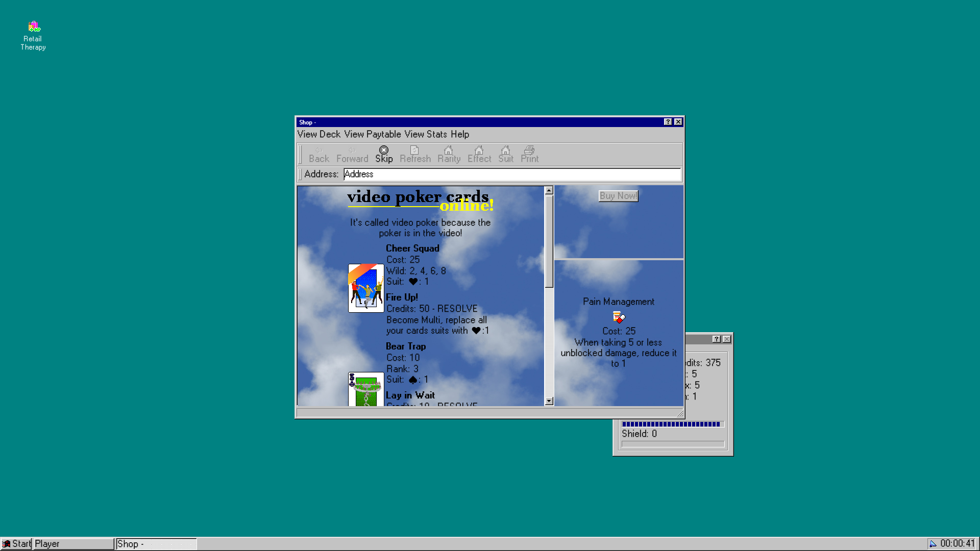Click the Refresh toolbar icon
This screenshot has width=980, height=551.
point(415,155)
